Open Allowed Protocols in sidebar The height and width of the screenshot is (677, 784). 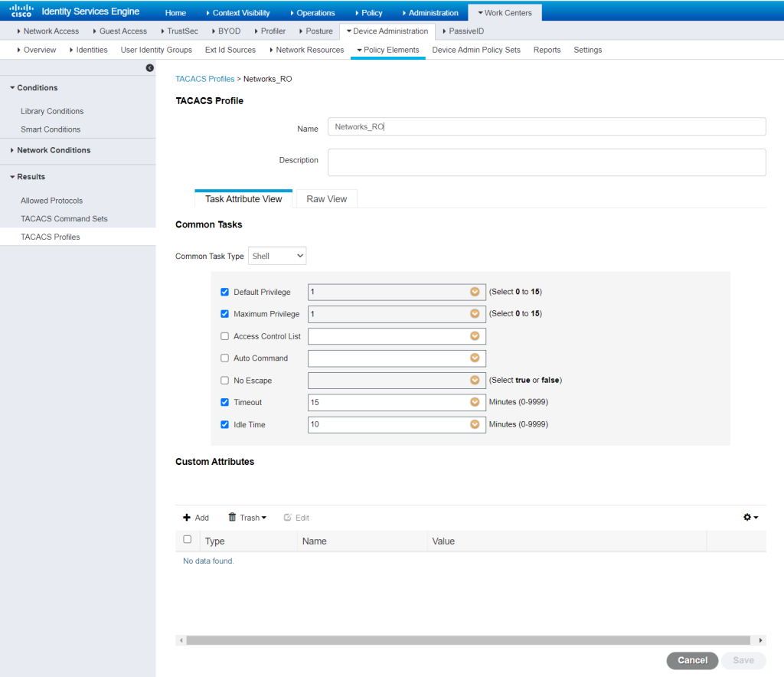[x=51, y=201]
